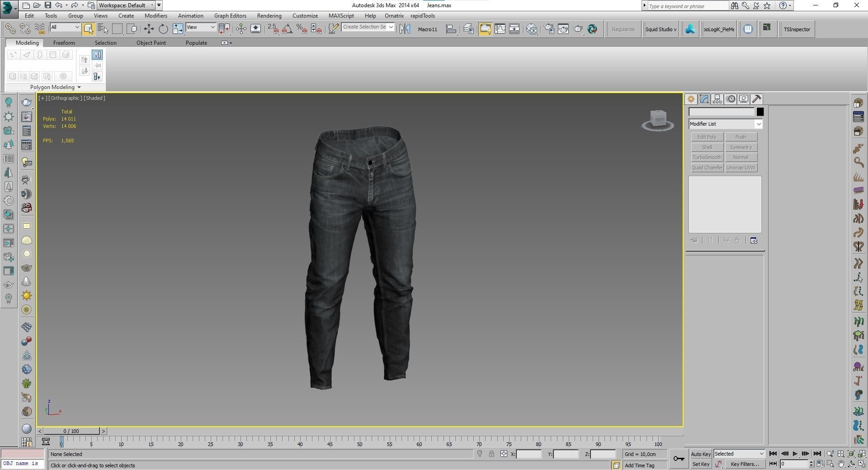This screenshot has height=470, width=868.
Task: Click the Mirror tool icon
Action: coord(405,29)
